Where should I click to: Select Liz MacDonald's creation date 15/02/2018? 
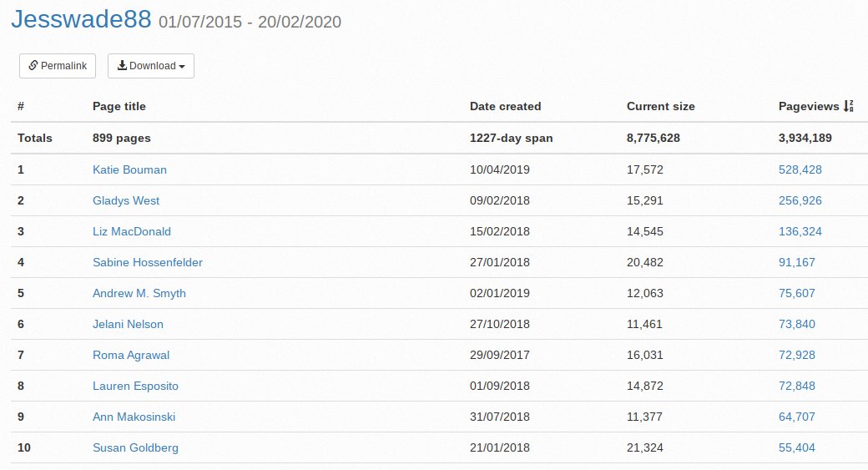[500, 232]
